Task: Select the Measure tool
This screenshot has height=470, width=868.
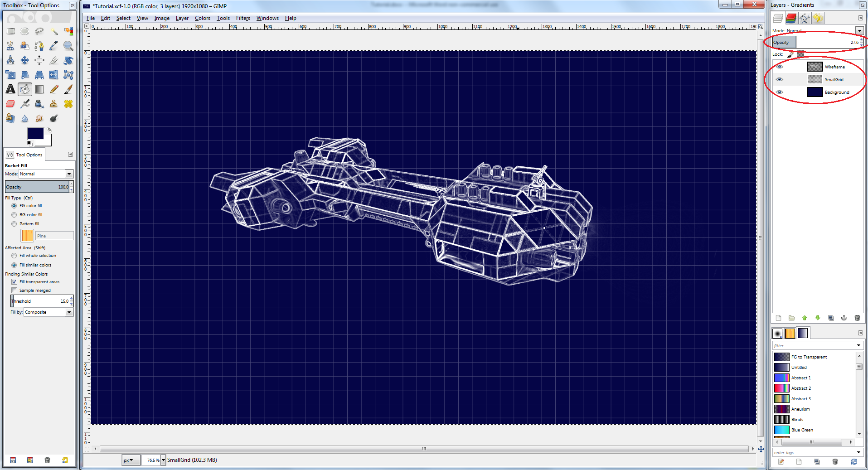Action: [10, 60]
